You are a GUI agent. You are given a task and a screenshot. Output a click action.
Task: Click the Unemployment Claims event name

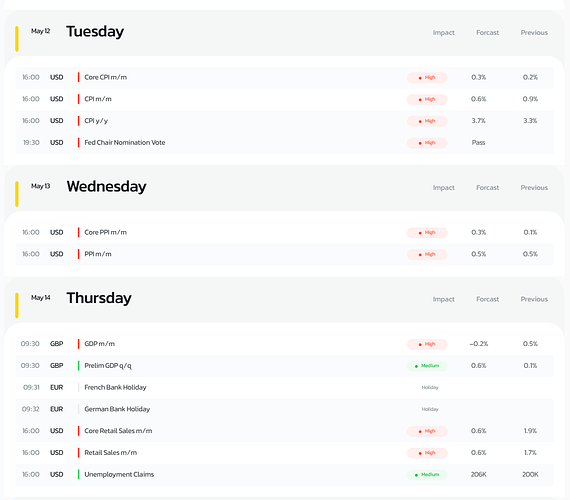pos(119,475)
